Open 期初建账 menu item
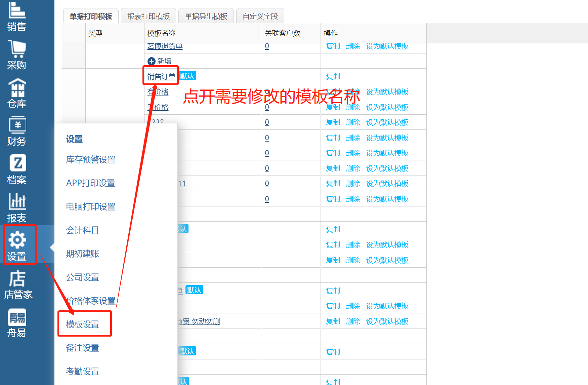Screen dimensions: 588x385 coord(83,254)
